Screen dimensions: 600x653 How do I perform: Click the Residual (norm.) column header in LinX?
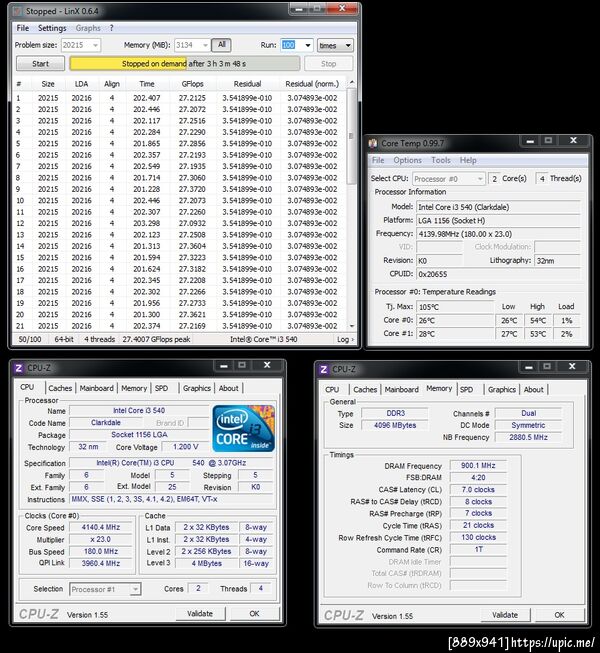pyautogui.click(x=312, y=84)
